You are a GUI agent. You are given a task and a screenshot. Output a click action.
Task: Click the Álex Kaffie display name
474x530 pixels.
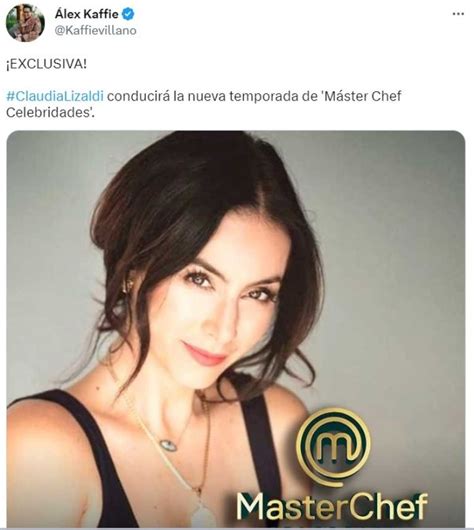87,14
